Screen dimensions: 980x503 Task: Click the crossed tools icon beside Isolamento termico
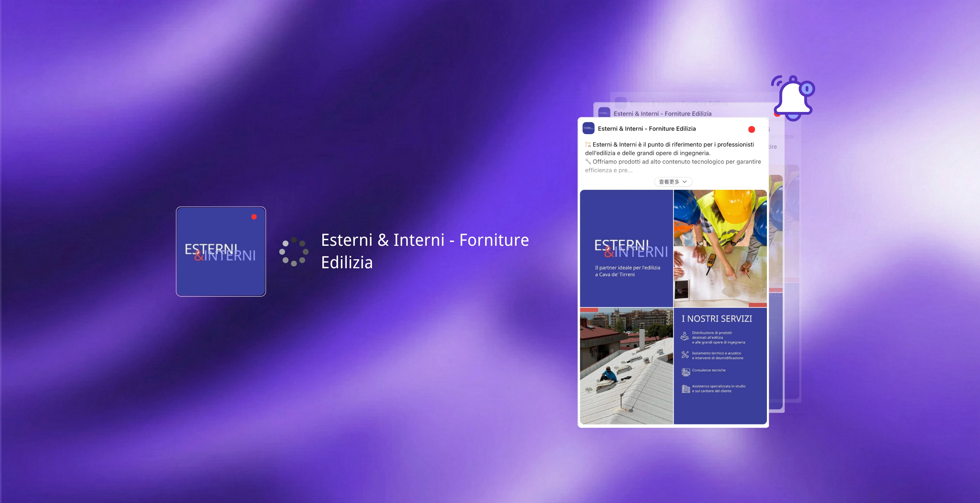tap(685, 355)
